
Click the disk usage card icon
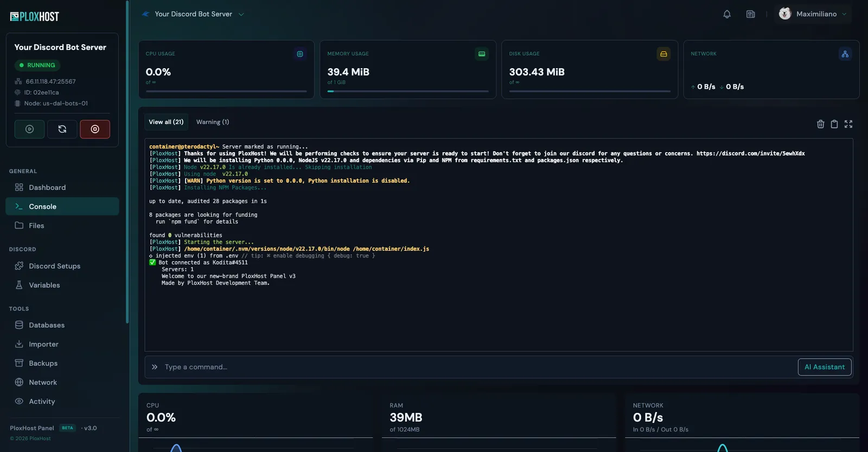tap(663, 54)
